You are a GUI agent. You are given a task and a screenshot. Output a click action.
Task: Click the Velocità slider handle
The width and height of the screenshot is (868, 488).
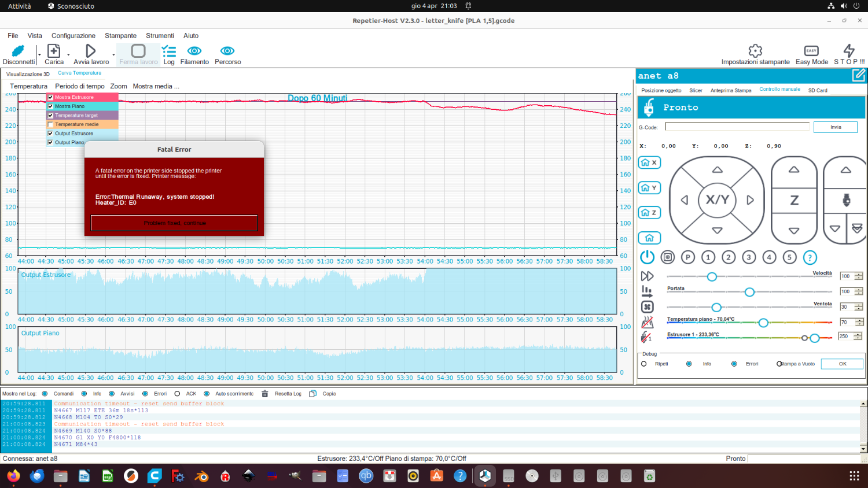coord(712,276)
